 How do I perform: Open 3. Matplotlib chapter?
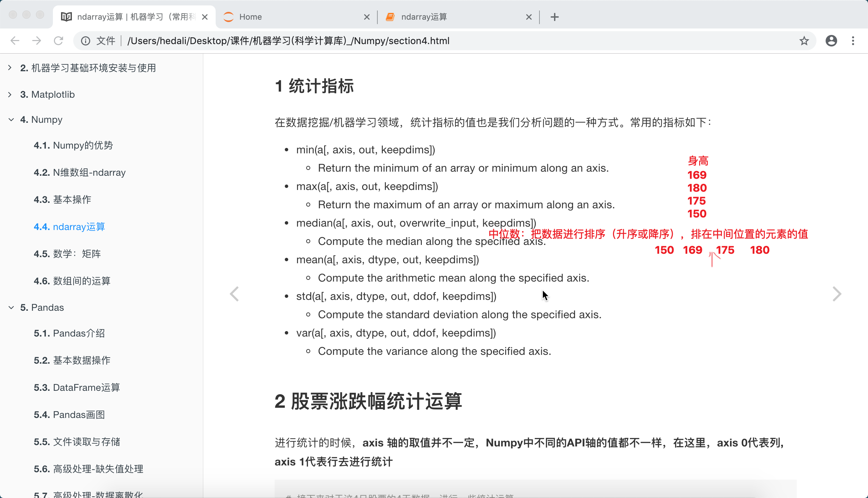point(47,94)
